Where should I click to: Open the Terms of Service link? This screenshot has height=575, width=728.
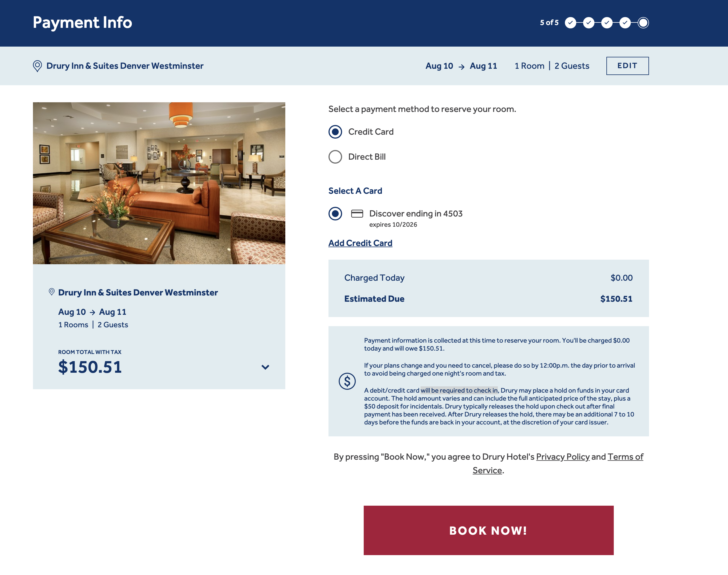click(x=625, y=457)
